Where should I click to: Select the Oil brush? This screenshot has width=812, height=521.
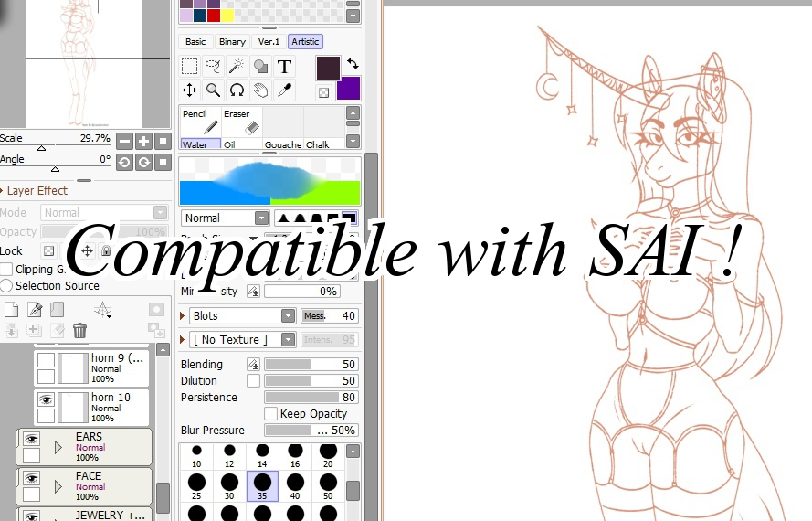point(241,144)
